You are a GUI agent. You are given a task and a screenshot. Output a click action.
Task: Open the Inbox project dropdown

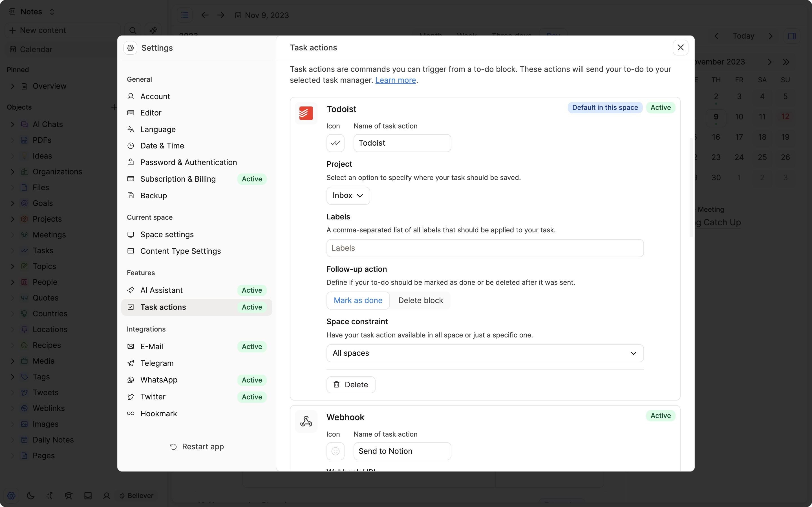point(348,195)
